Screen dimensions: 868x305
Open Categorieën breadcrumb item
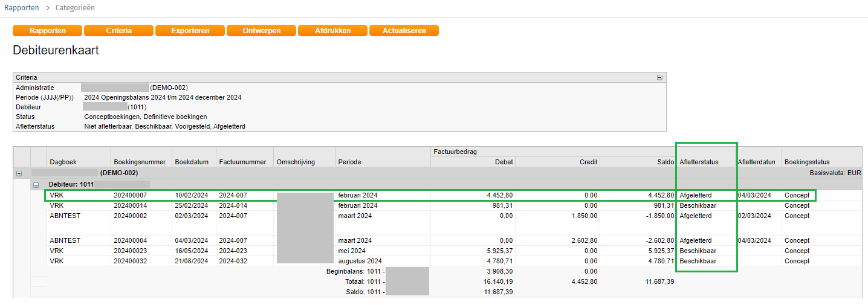[75, 8]
